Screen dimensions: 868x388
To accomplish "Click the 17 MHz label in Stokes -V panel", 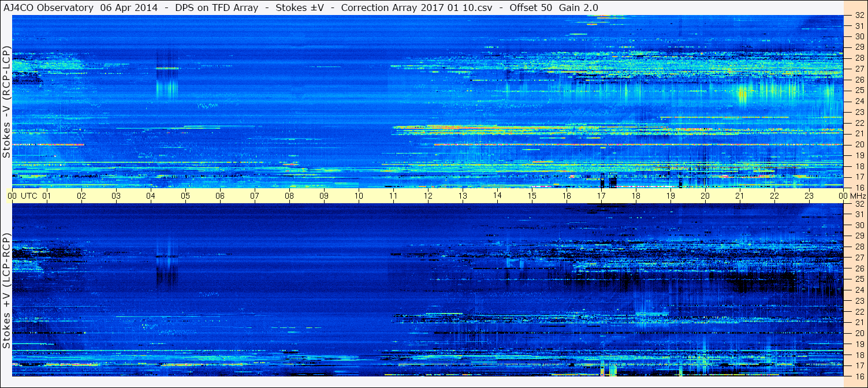I will tap(859, 177).
